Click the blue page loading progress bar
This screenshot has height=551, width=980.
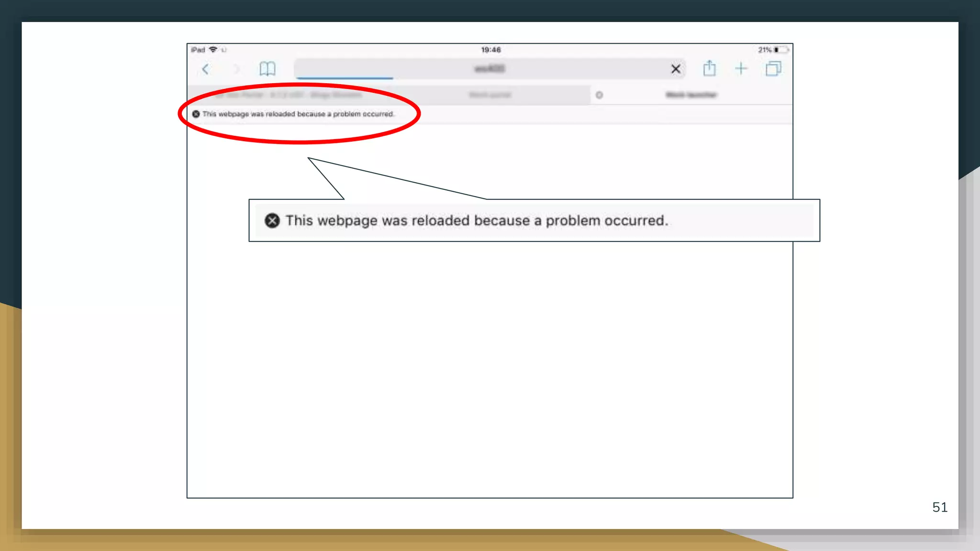[x=345, y=77]
